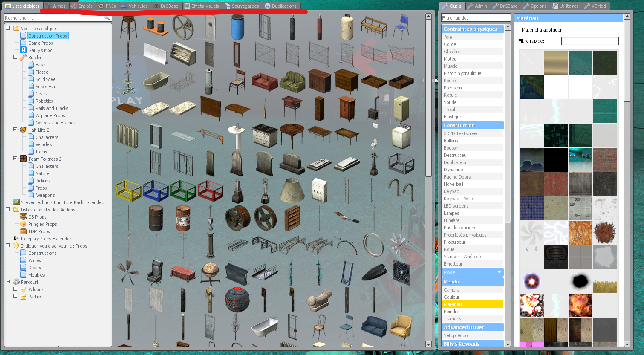Spawn the white washing machine prop
644x355 pixels.
coord(401,136)
